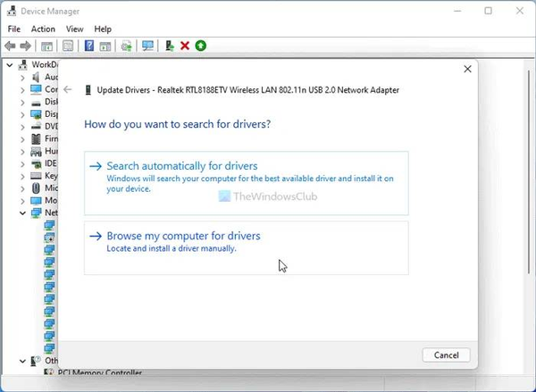
Task: Click the monitor icon of Com category
Action: 36,89
